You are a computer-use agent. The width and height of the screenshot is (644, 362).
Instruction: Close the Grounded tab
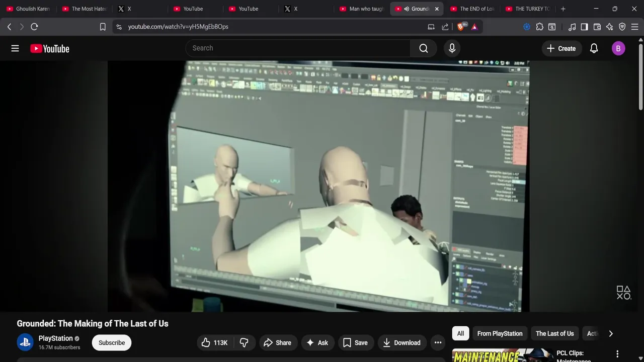pos(437,9)
